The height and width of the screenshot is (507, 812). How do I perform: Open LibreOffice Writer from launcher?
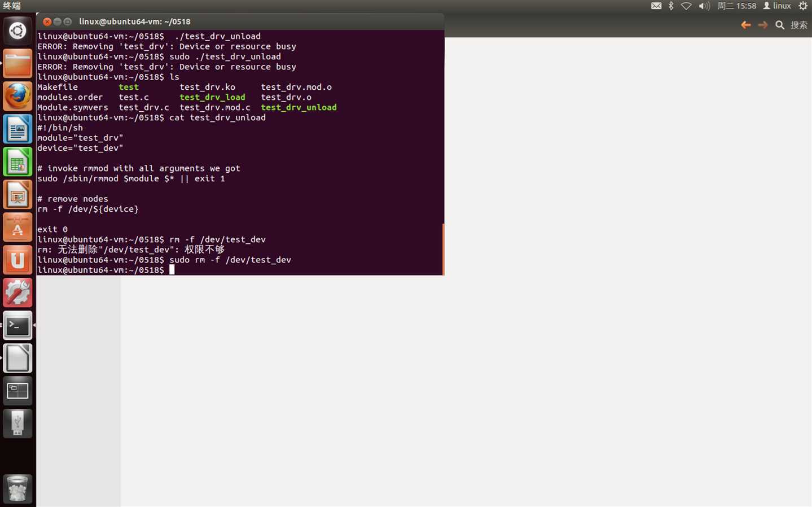(17, 129)
